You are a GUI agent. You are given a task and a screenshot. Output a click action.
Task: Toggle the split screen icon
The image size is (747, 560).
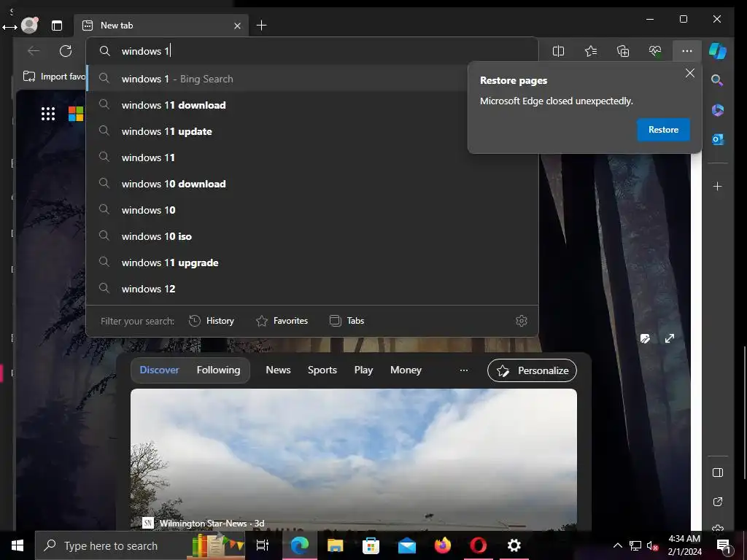(558, 51)
